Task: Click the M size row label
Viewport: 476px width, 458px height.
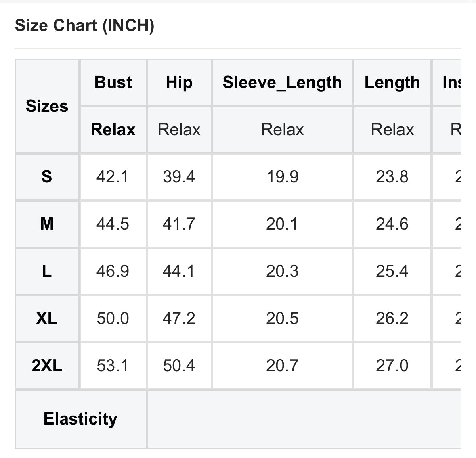Action: coord(47,224)
